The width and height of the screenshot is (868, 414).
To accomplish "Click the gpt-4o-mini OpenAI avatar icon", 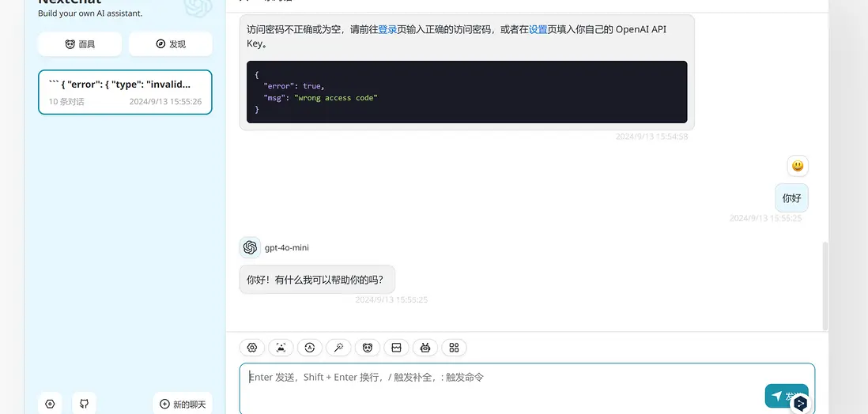I will click(x=251, y=247).
